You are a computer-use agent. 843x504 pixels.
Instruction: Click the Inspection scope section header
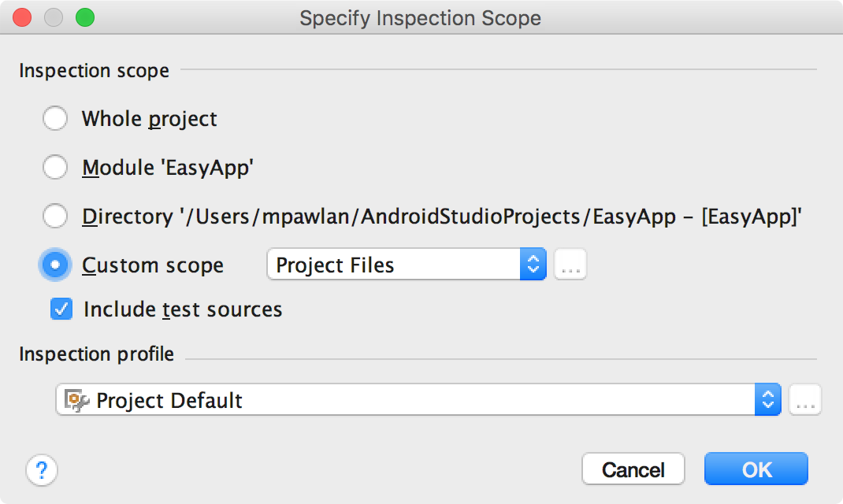(x=94, y=70)
